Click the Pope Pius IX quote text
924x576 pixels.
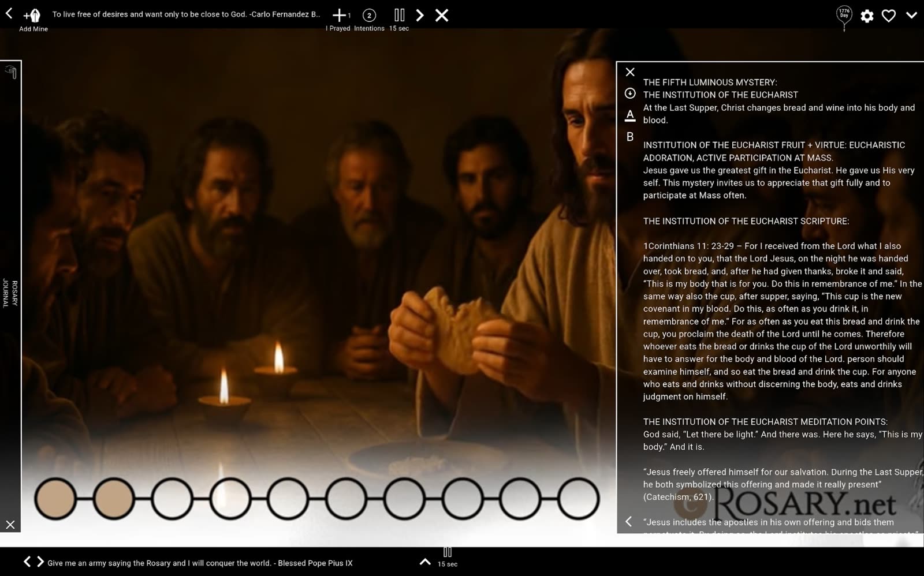coord(200,563)
